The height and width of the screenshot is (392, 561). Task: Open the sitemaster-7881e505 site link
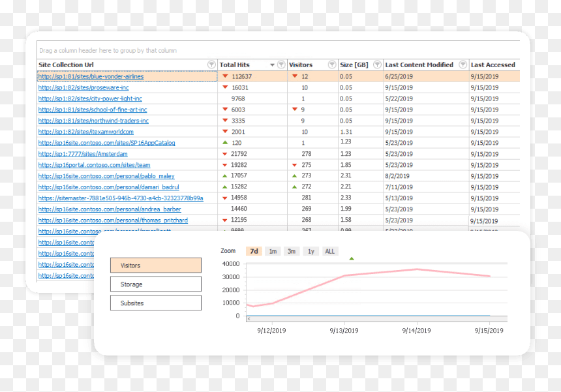pyautogui.click(x=121, y=198)
